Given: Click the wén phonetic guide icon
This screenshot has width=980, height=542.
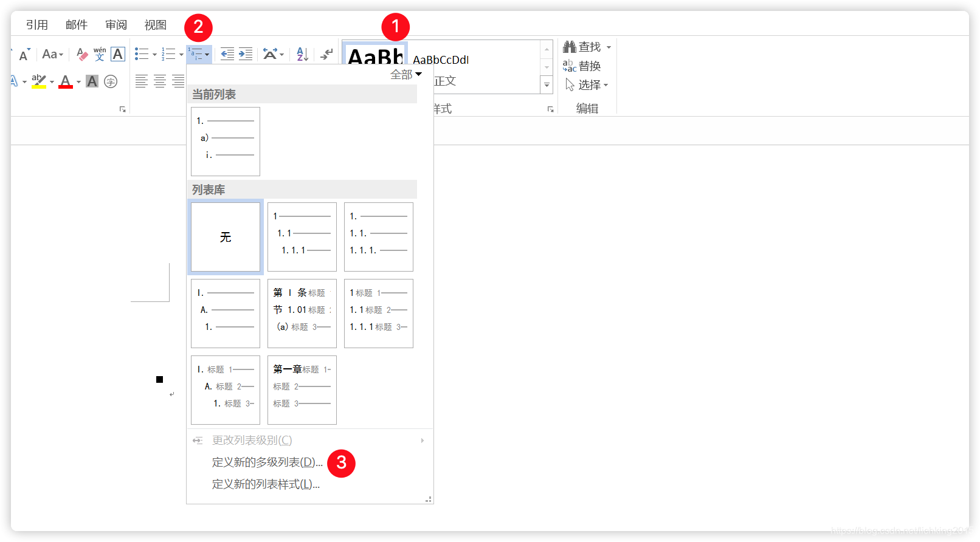Looking at the screenshot, I should click(100, 54).
